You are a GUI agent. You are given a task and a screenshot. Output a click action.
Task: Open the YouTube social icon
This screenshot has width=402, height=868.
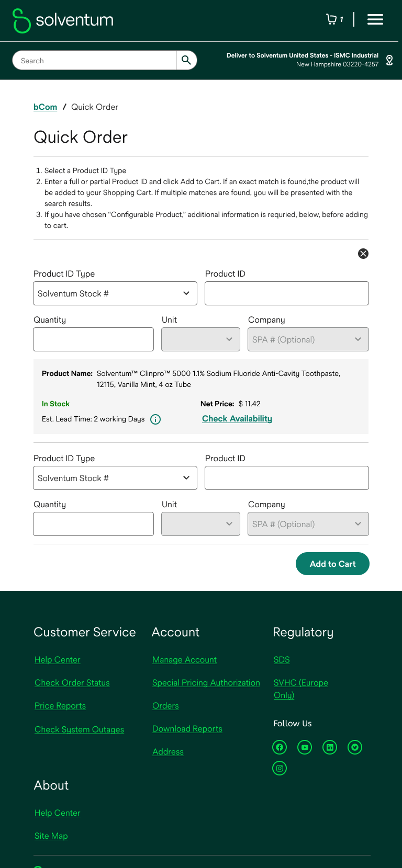coord(305,747)
